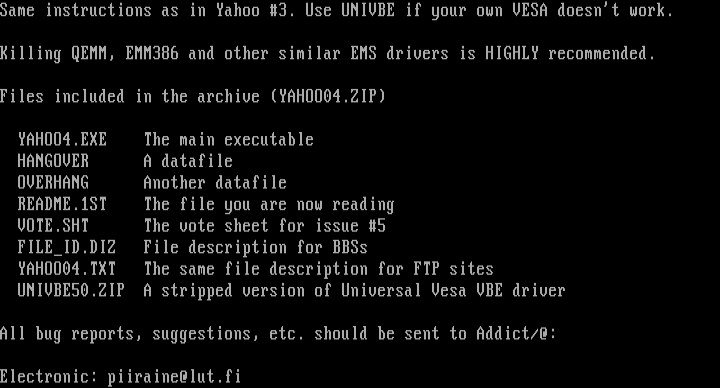Click 'The file you are now reading'

269,204
